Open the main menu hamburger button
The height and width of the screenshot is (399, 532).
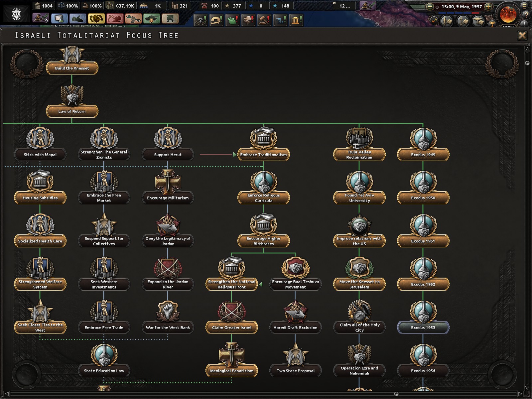(525, 6)
